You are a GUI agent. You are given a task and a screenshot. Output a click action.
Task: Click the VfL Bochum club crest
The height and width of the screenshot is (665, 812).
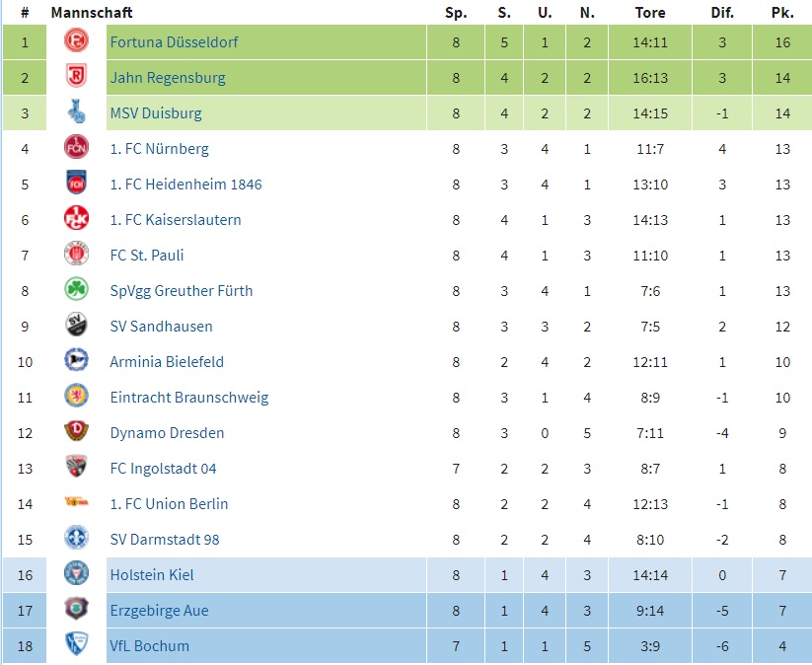76,645
